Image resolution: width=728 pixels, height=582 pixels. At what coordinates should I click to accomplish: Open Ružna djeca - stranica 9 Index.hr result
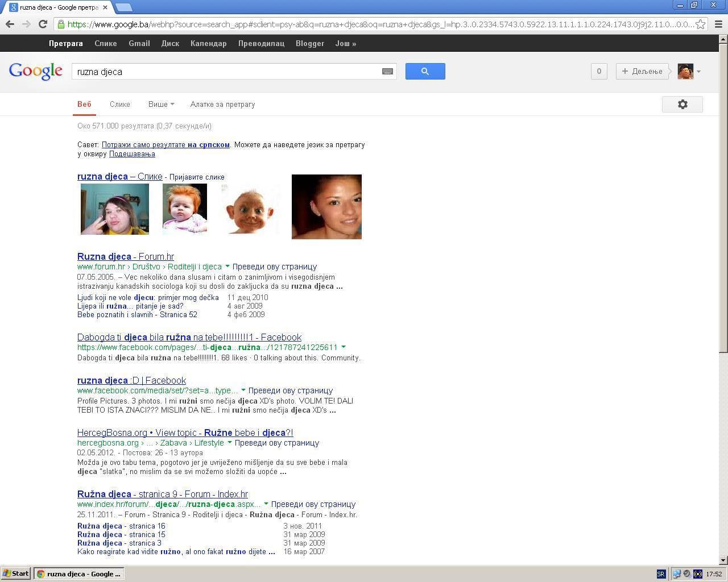point(163,494)
